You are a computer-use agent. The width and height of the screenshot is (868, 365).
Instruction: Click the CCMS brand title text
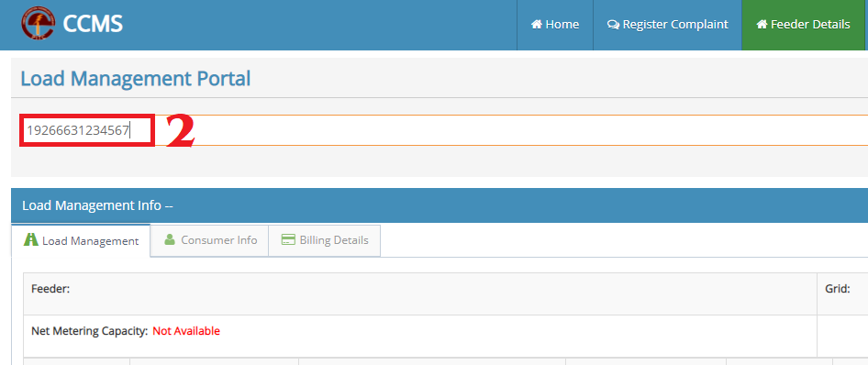click(93, 24)
